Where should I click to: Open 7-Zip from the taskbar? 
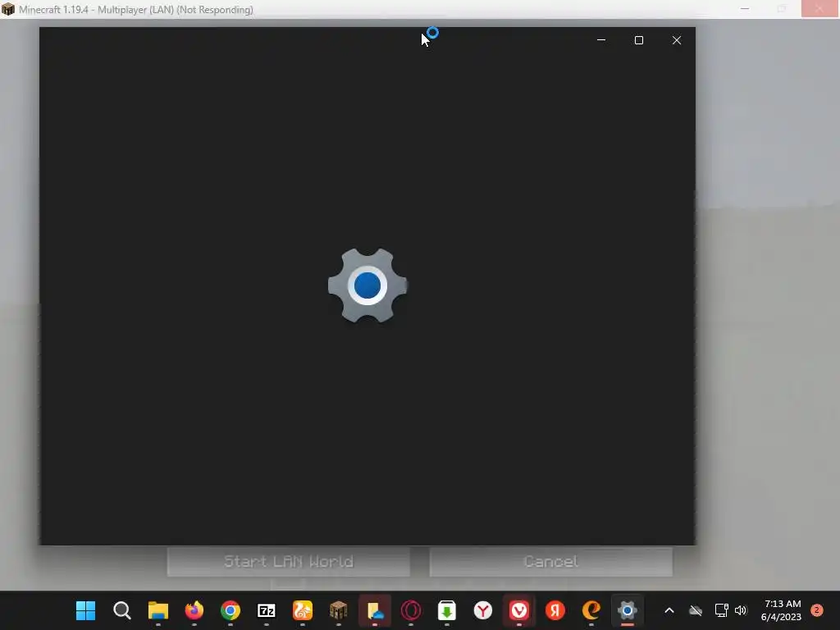point(267,610)
